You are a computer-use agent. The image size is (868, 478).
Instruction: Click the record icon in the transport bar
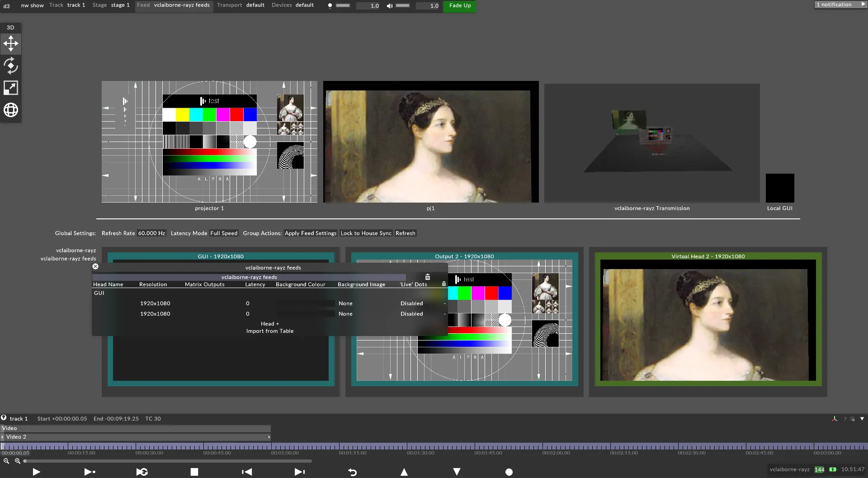point(509,472)
